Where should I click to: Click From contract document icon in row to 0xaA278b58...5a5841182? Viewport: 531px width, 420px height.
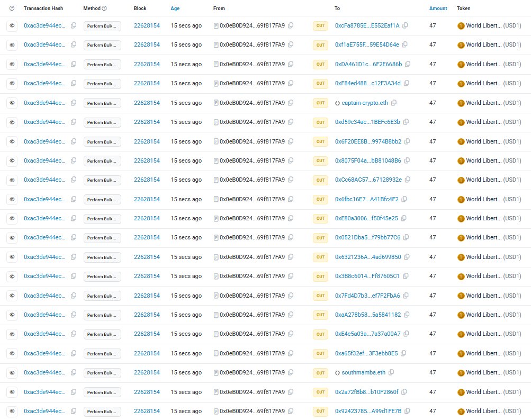click(x=215, y=315)
